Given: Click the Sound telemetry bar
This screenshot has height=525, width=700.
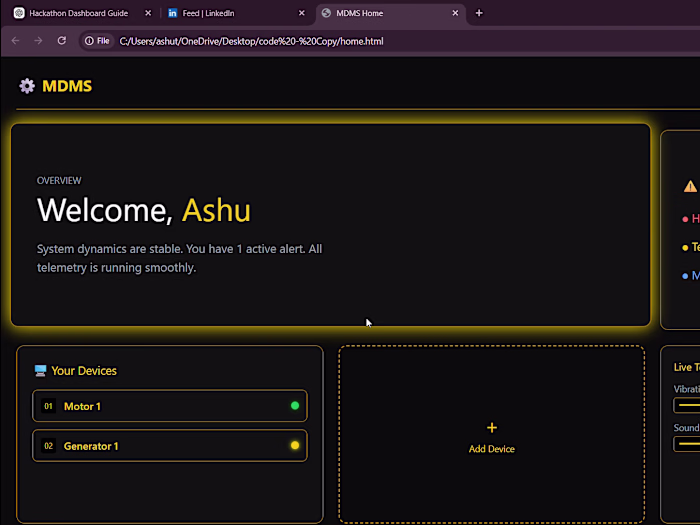Looking at the screenshot, I should pos(687,444).
